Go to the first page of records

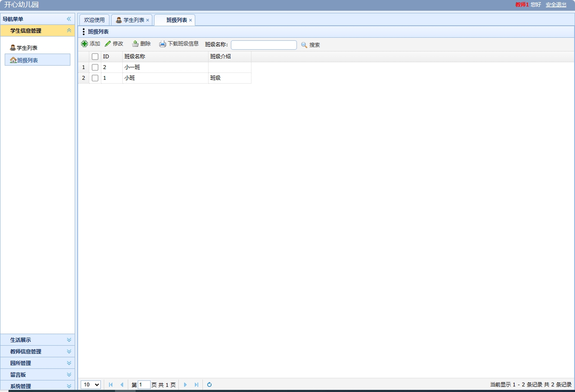pyautogui.click(x=111, y=385)
